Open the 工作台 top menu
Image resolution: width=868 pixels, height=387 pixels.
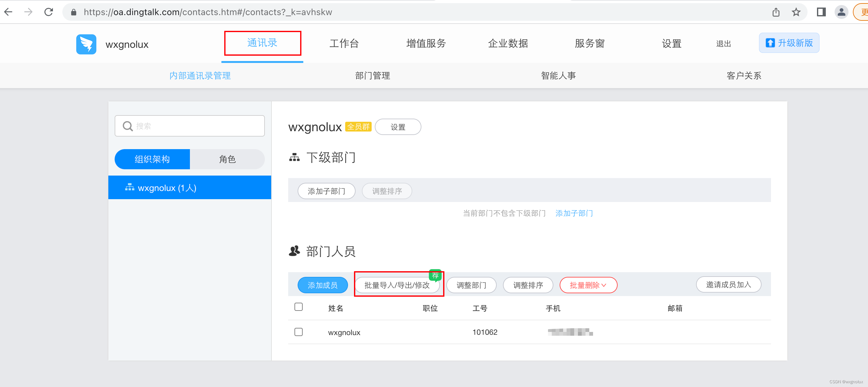pyautogui.click(x=344, y=43)
